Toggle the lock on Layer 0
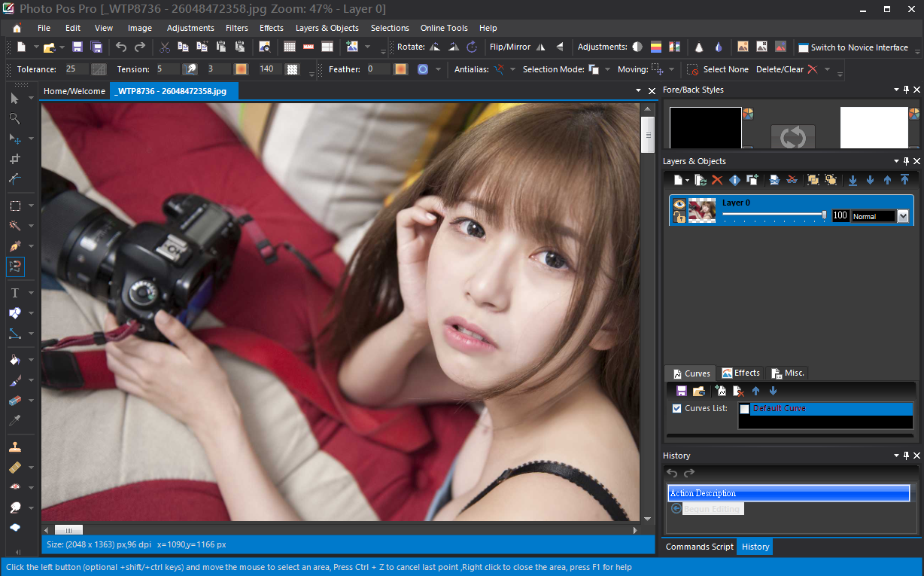The width and height of the screenshot is (924, 576). (x=679, y=218)
